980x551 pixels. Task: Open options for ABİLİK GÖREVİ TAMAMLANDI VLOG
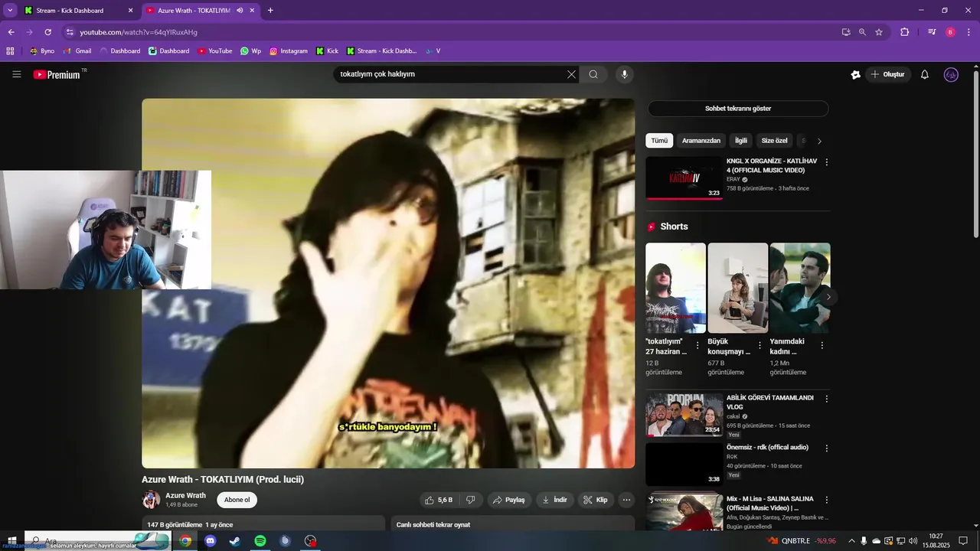point(826,399)
